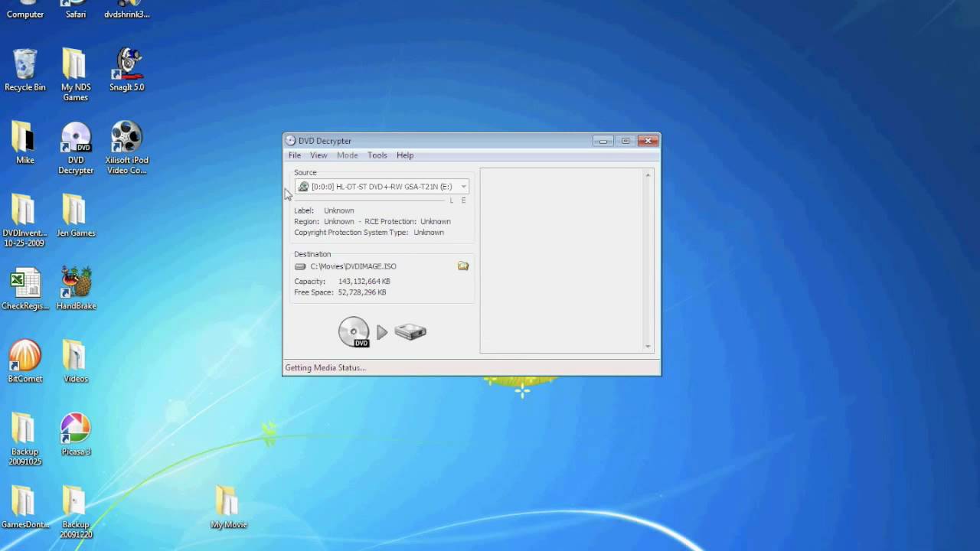Launch SnagIt 5.0 shortcut
This screenshot has height=551, width=980.
(126, 70)
